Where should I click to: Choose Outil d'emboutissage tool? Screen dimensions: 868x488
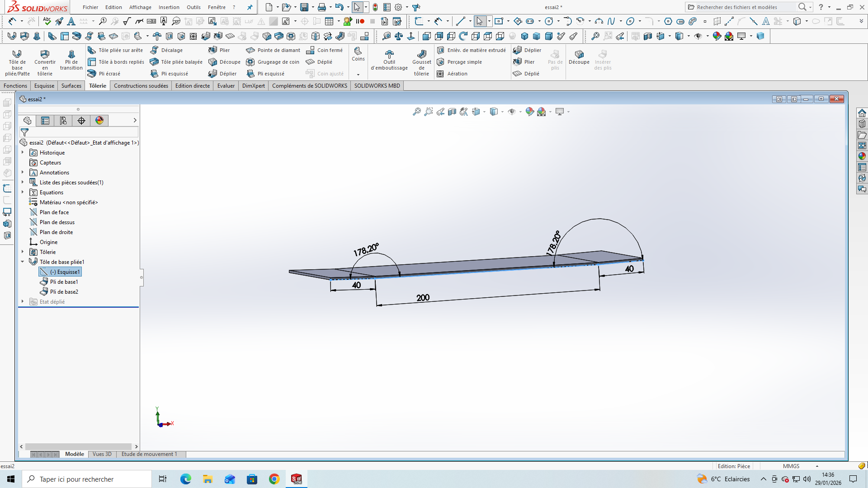coord(389,55)
